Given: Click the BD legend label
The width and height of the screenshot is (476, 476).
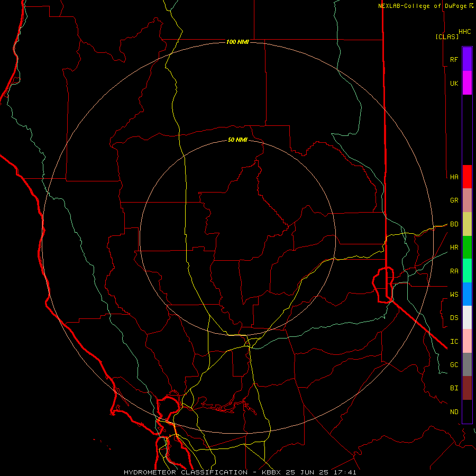Looking at the screenshot, I should coord(454,224).
